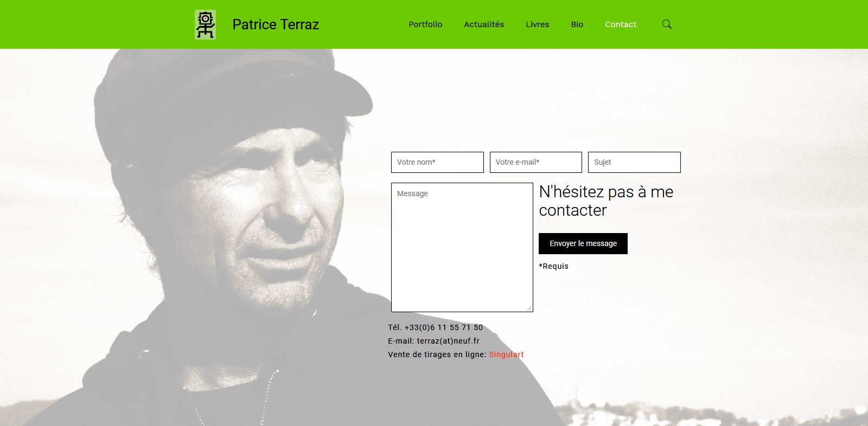This screenshot has width=868, height=426.
Task: Click the telephone number line
Action: (435, 327)
